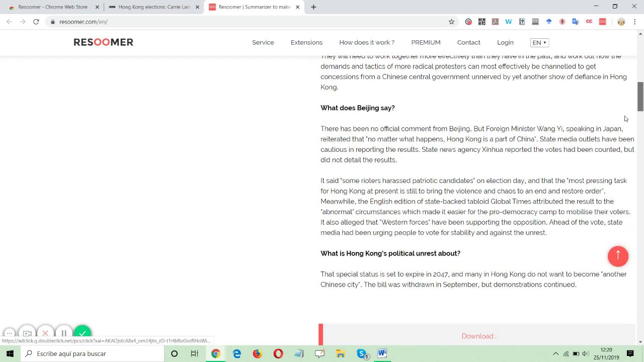Open the blue 'W' extension icon

pyautogui.click(x=509, y=22)
